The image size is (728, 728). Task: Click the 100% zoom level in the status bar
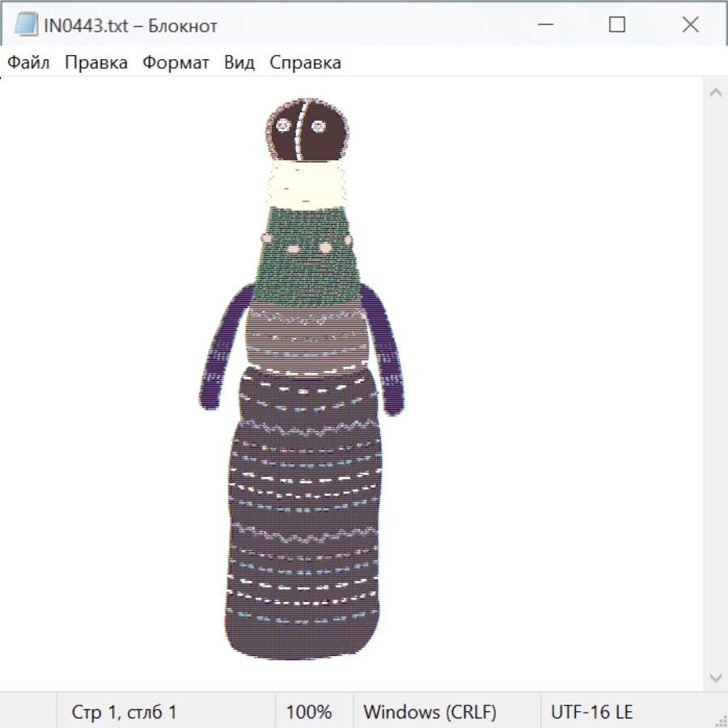pyautogui.click(x=309, y=713)
